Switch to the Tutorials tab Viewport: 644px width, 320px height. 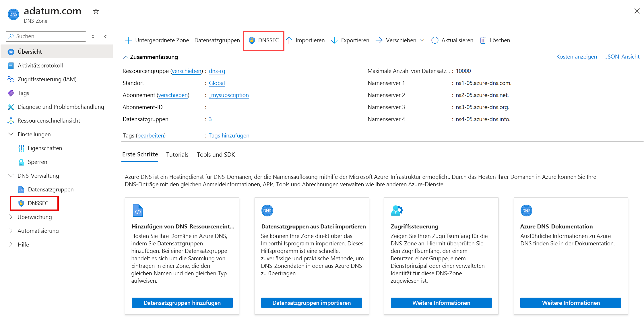tap(177, 155)
